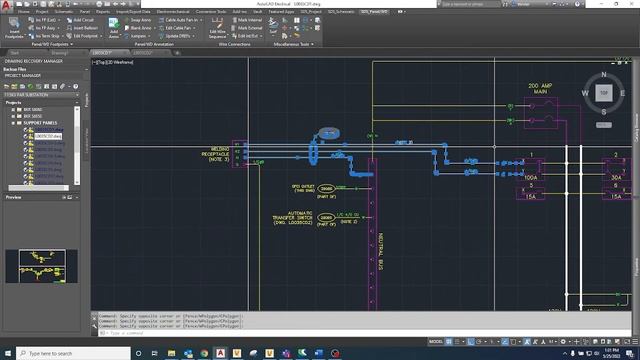The image size is (640, 360).
Task: Switch to the Start drawing tab
Action: point(14,53)
